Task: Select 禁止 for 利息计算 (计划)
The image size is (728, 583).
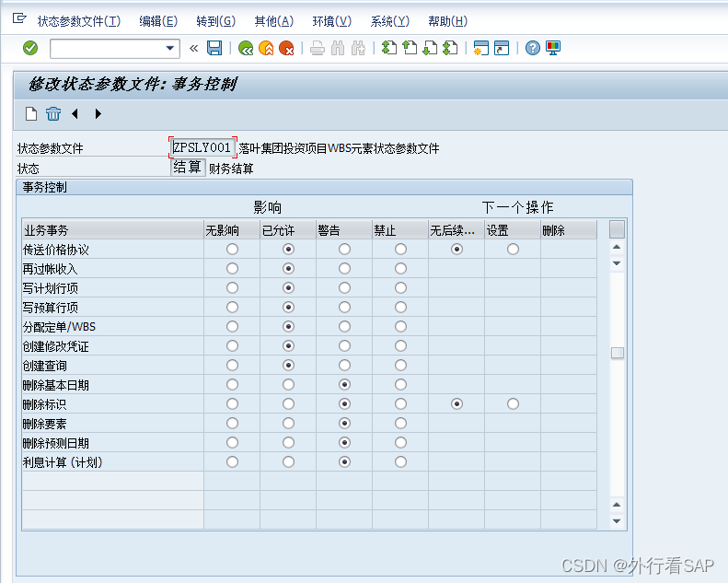Action: tap(400, 462)
